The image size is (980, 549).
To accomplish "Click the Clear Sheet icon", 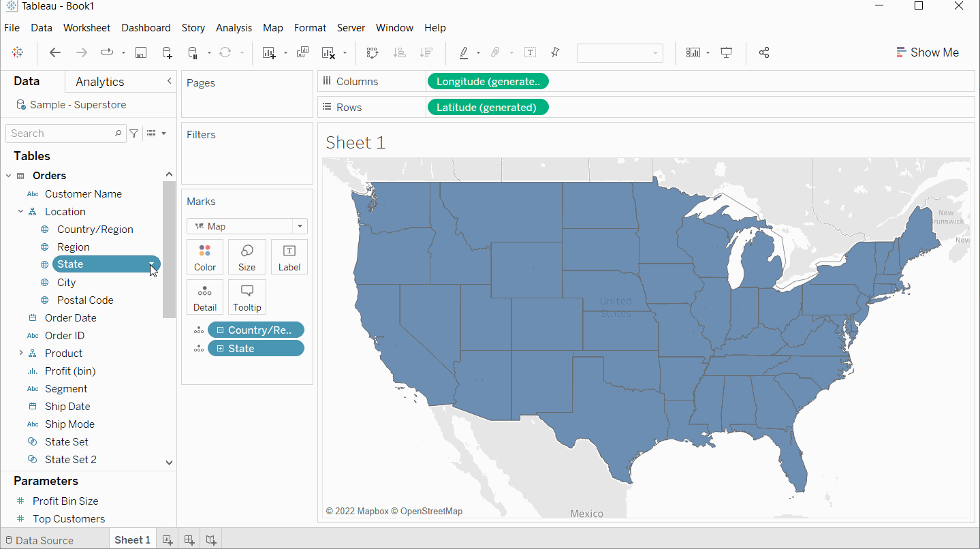I will coord(328,52).
